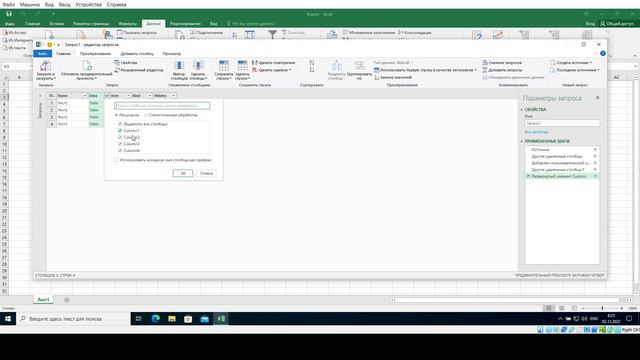The width and height of the screenshot is (640, 360).
Task: Uncheck Column1 checkbox in expand dialog
Action: (120, 130)
